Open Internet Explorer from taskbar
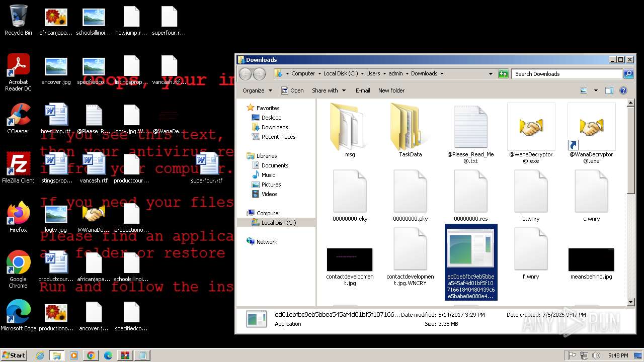The image size is (644, 362). (x=40, y=355)
